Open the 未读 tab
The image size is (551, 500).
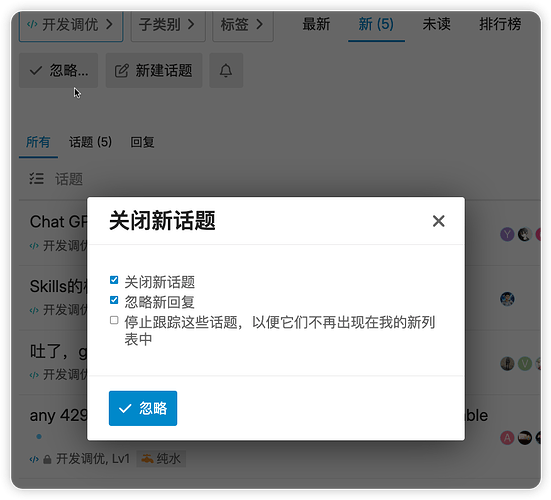[436, 25]
